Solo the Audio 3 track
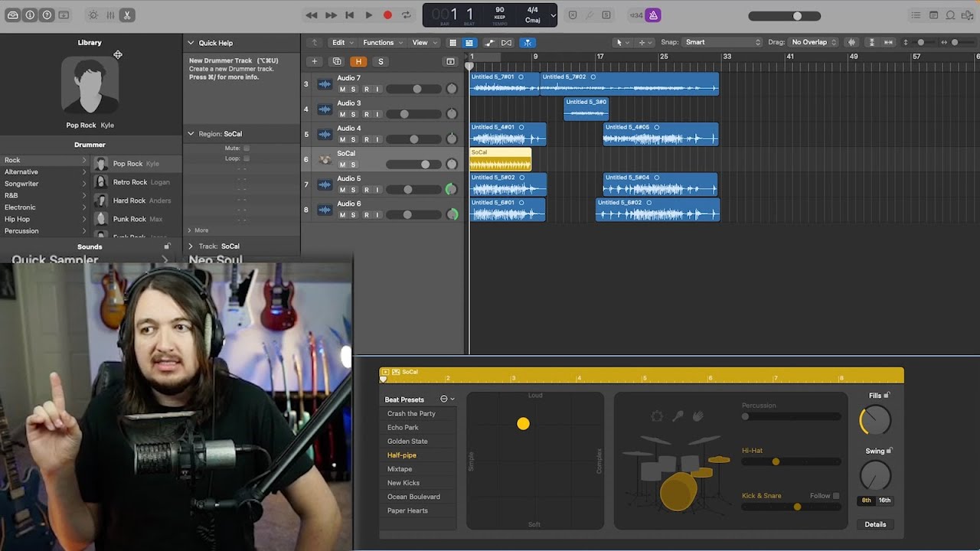This screenshot has height=551, width=980. (x=353, y=115)
